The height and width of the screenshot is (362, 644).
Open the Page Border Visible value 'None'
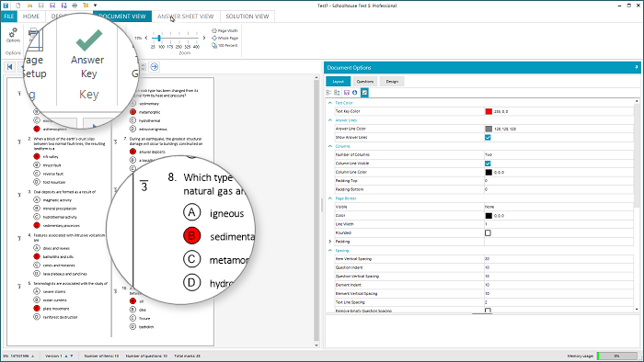point(558,207)
